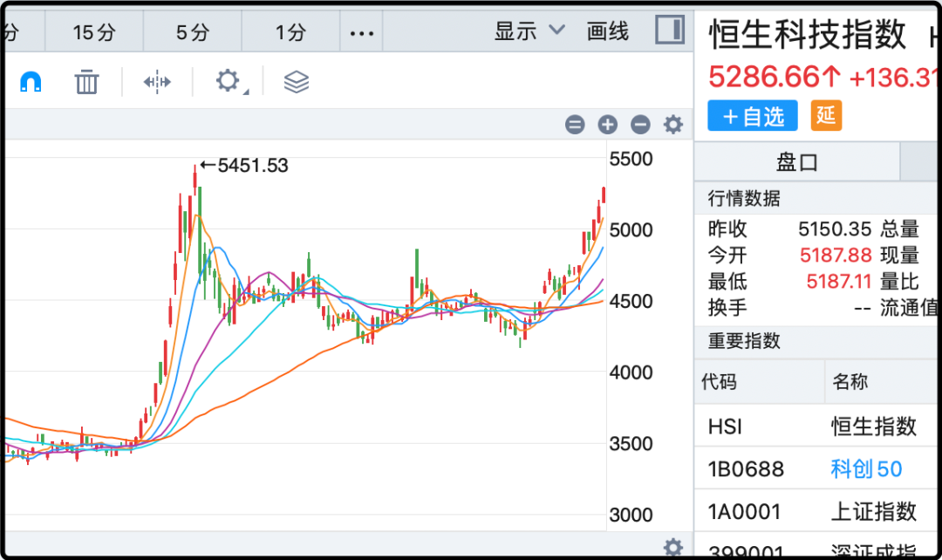Open the drawing settings gear menu
942x560 pixels.
(229, 82)
